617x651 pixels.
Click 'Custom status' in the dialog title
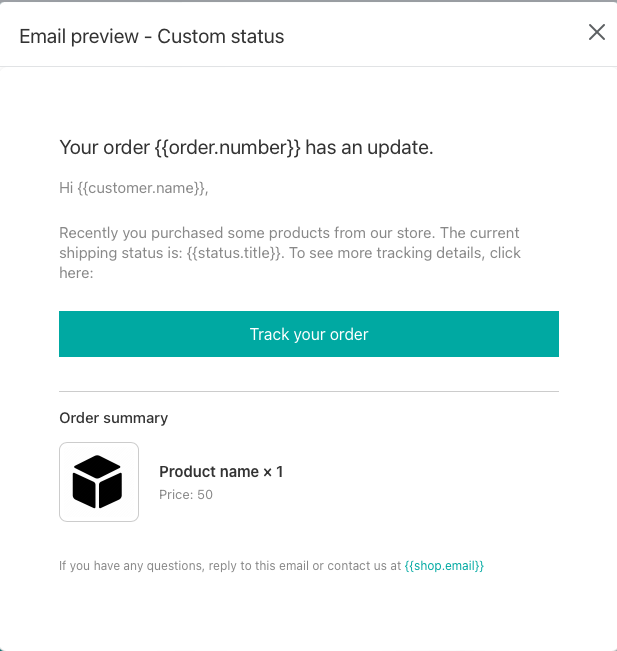tap(220, 37)
